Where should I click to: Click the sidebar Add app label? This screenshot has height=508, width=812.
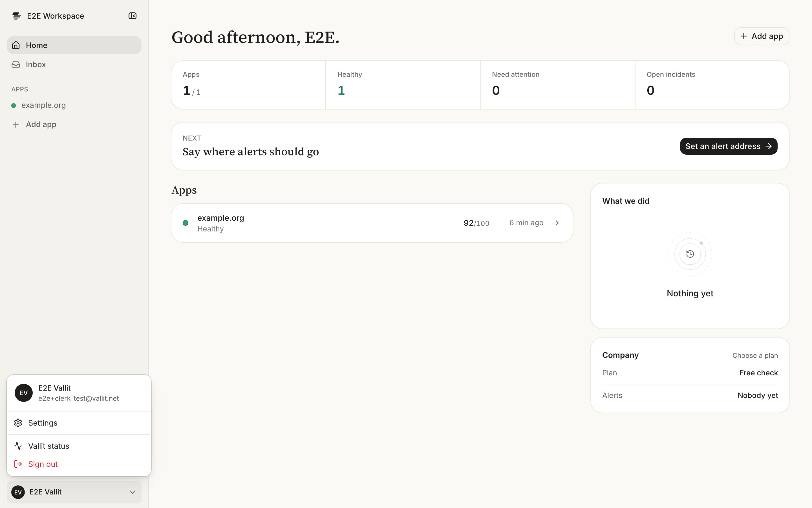point(41,125)
